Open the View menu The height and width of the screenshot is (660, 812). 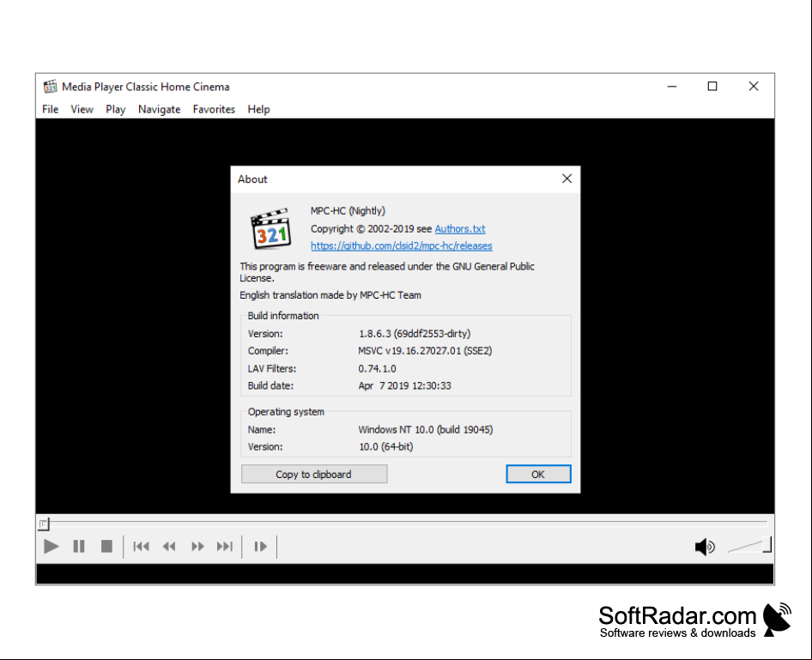(82, 109)
